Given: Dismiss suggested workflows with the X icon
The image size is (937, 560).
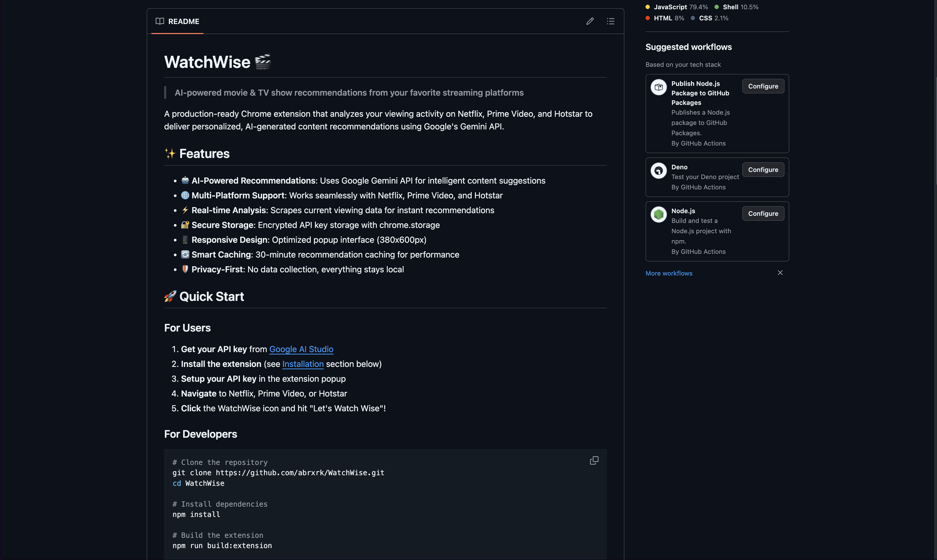Looking at the screenshot, I should tap(780, 272).
